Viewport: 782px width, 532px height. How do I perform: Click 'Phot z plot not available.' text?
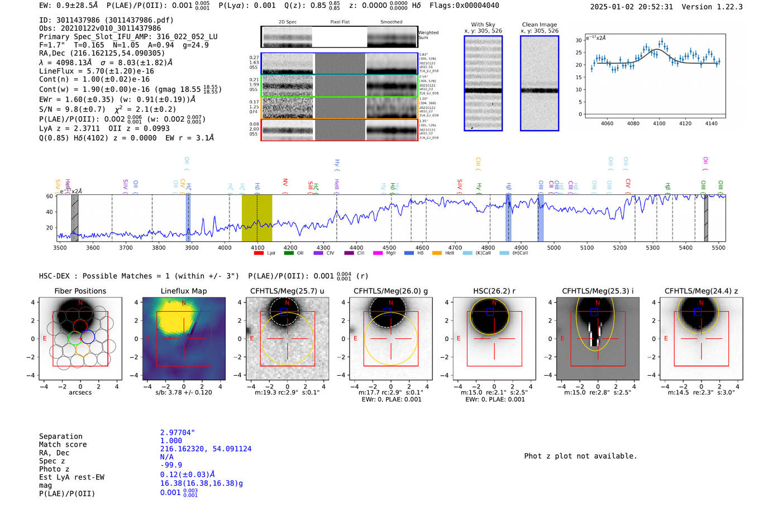tap(580, 456)
